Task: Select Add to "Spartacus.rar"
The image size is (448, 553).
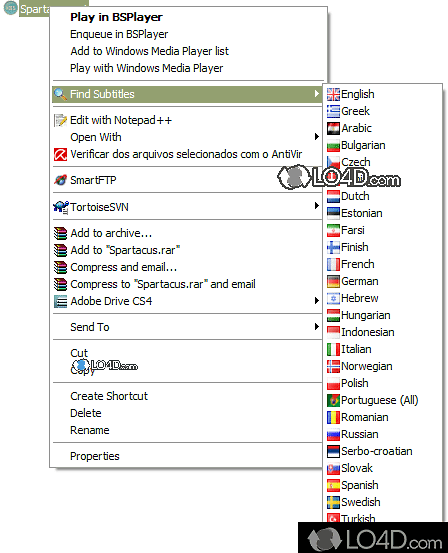Action: [125, 250]
